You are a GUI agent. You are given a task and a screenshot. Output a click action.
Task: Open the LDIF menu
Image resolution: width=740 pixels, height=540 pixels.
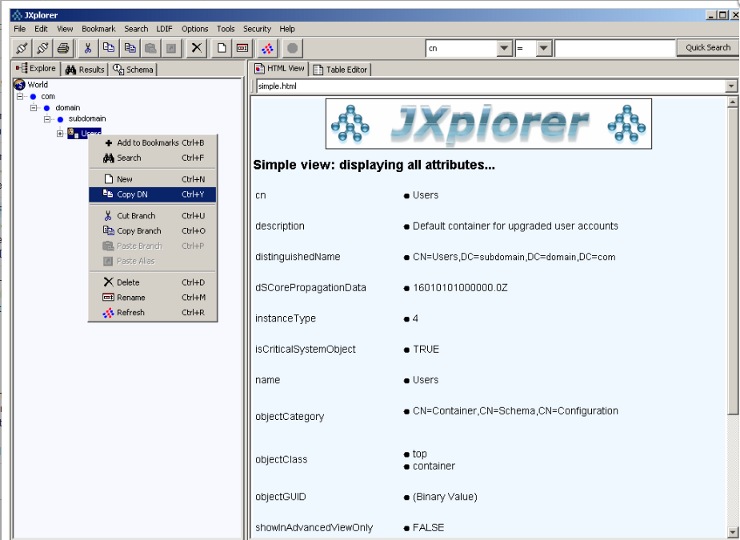click(x=164, y=29)
